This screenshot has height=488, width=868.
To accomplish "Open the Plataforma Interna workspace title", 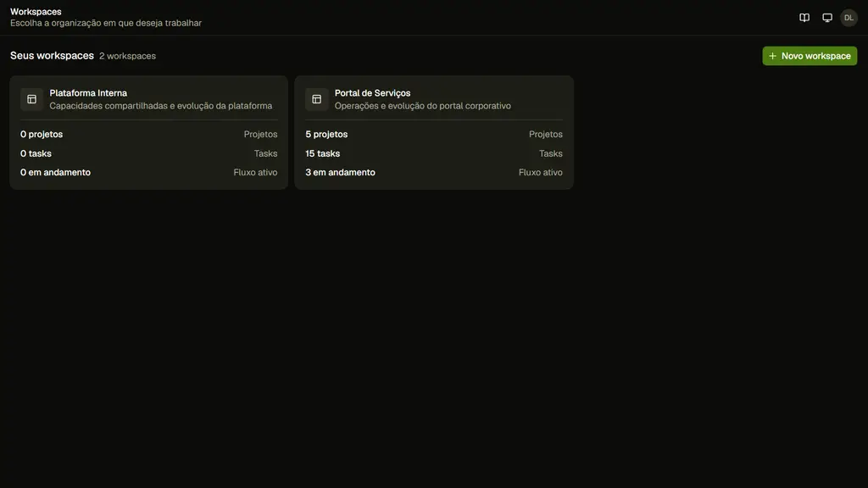I will [x=88, y=93].
